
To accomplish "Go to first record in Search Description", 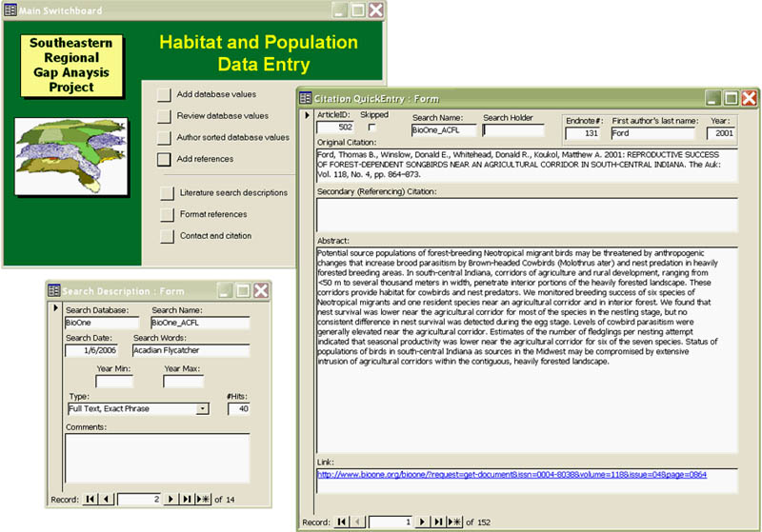I will click(x=90, y=499).
